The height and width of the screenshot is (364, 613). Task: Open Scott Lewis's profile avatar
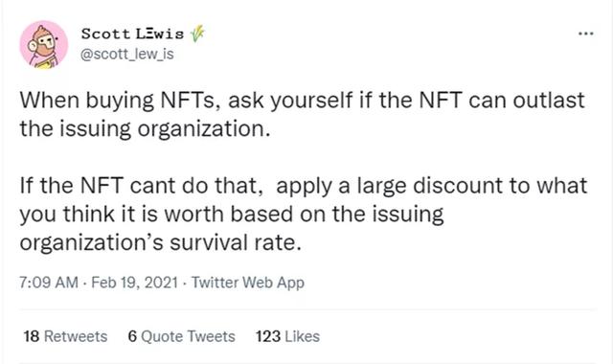coord(44,45)
